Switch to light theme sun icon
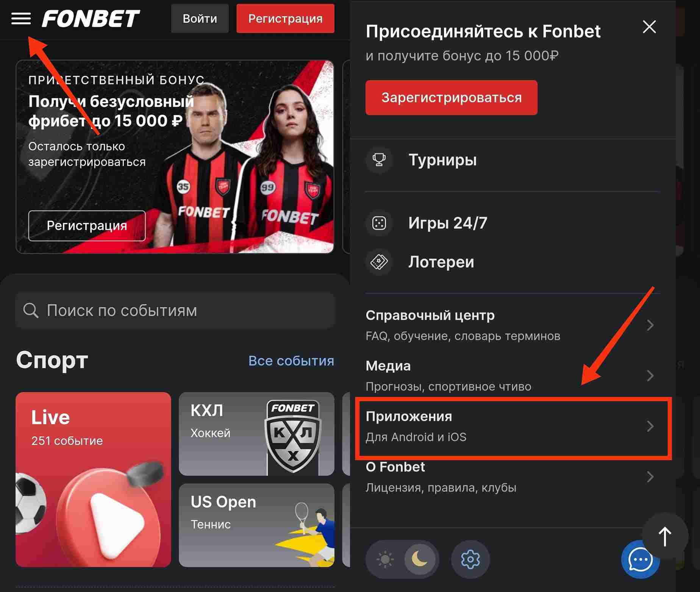The width and height of the screenshot is (700, 592). (385, 559)
